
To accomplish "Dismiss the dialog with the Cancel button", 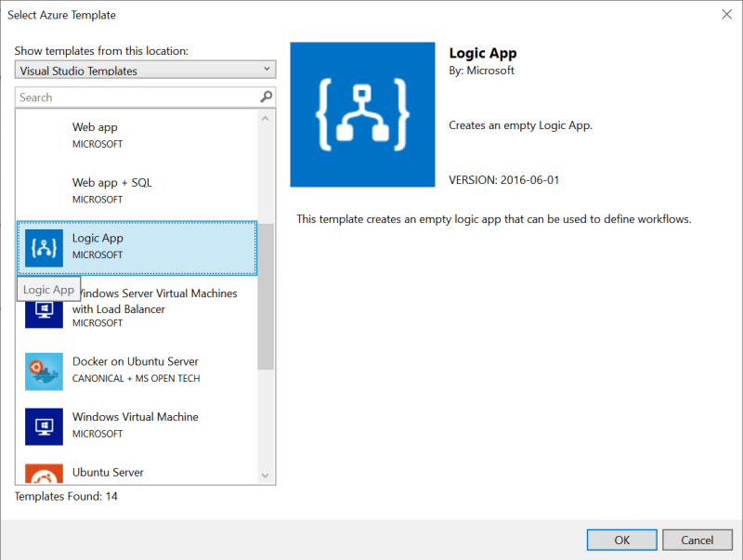I will click(697, 540).
